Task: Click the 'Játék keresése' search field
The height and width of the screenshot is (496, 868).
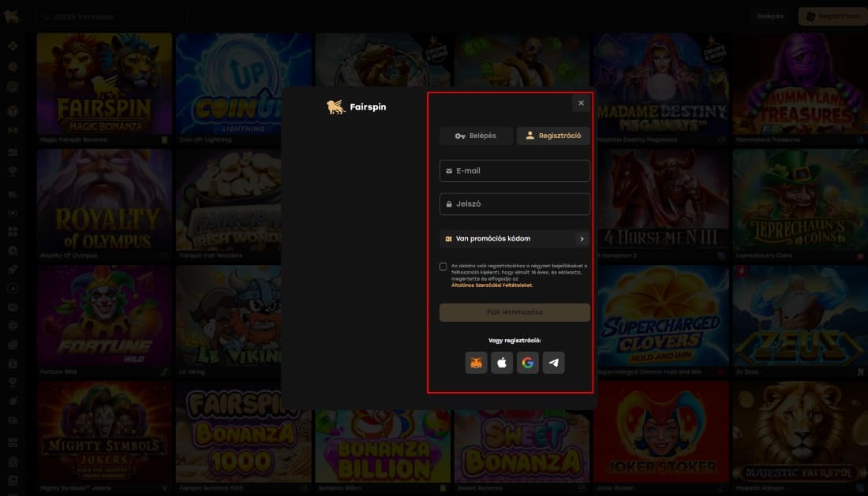Action: pos(114,17)
